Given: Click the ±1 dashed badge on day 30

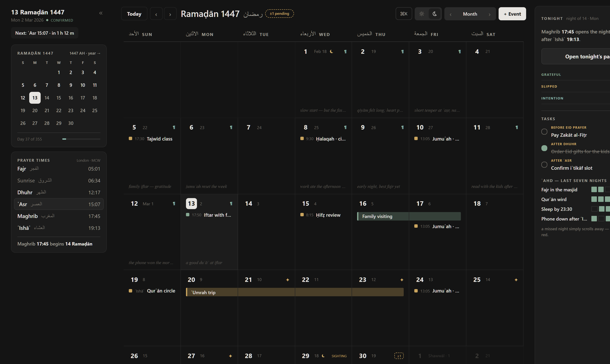Looking at the screenshot, I should [399, 356].
